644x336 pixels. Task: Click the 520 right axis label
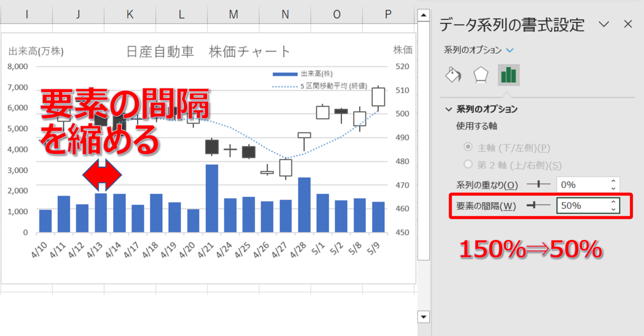pos(403,66)
